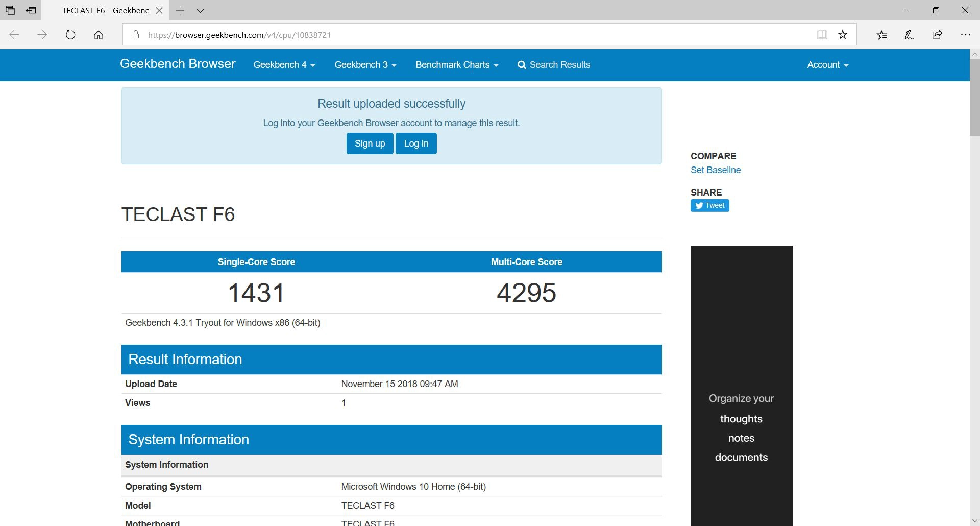Click the scrollbar up arrow
The image size is (980, 526).
pos(974,54)
